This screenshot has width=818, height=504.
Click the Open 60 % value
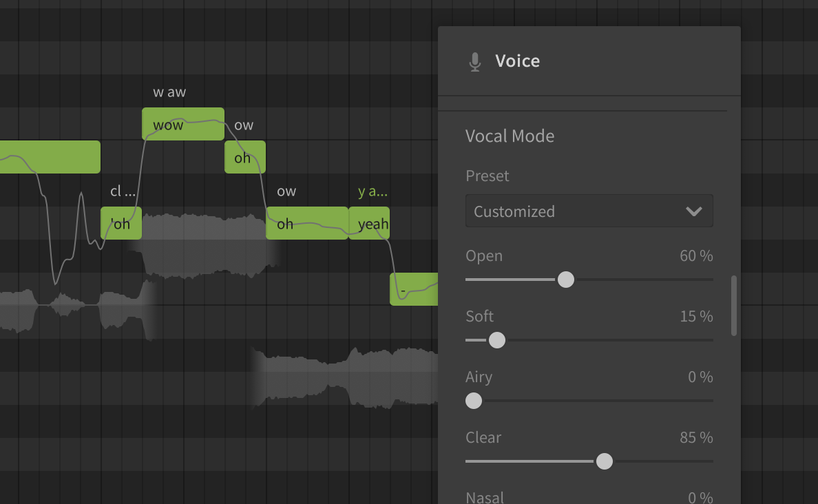tap(696, 255)
